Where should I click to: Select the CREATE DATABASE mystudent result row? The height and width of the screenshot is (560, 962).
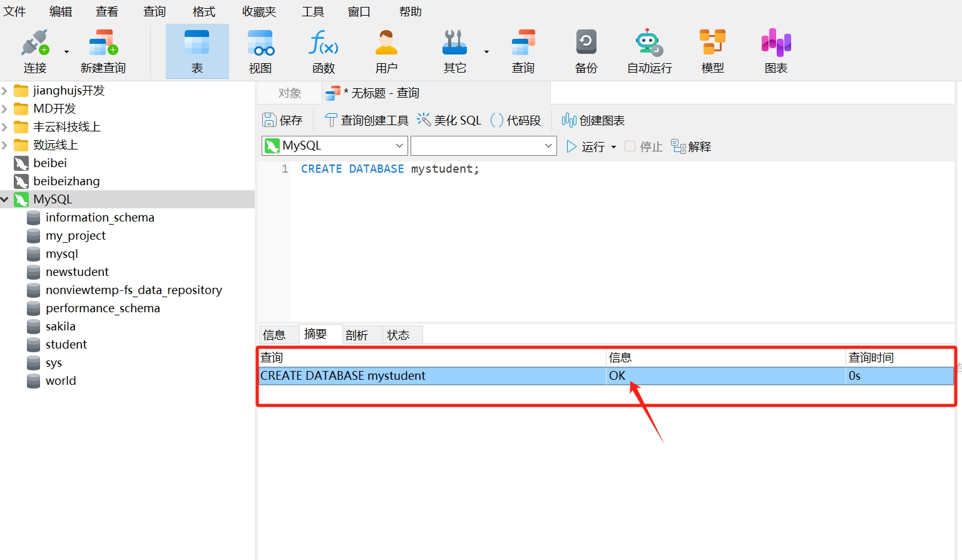point(432,375)
